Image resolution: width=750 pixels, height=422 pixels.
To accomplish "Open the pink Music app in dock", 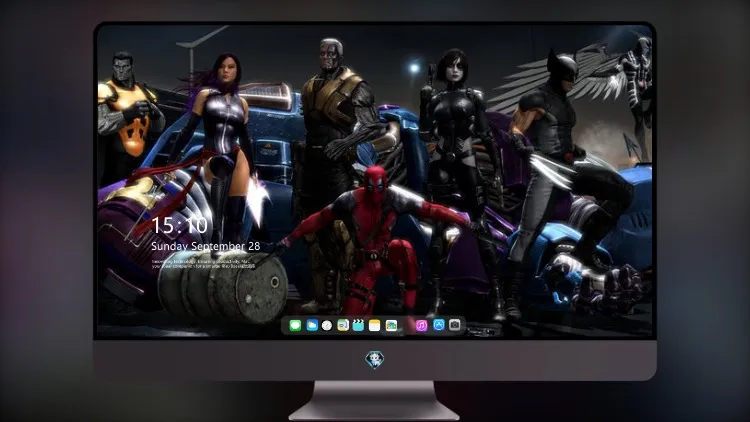I will pos(421,325).
